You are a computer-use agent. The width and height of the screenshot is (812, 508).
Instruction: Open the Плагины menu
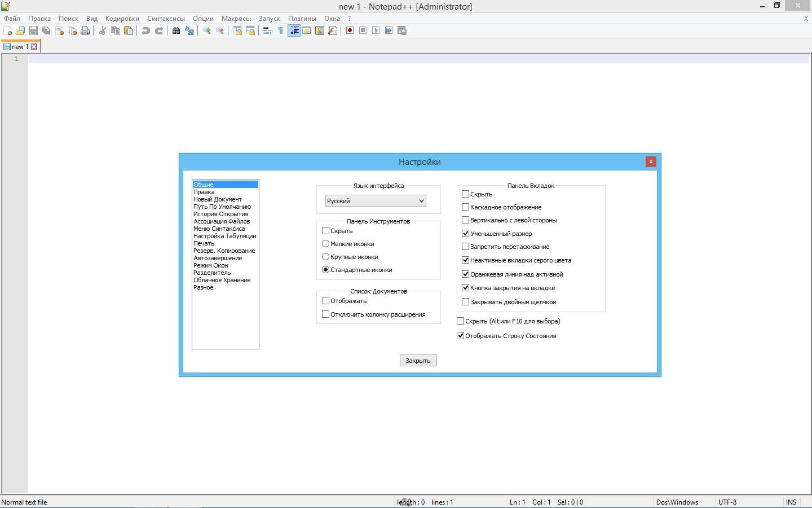(x=302, y=19)
